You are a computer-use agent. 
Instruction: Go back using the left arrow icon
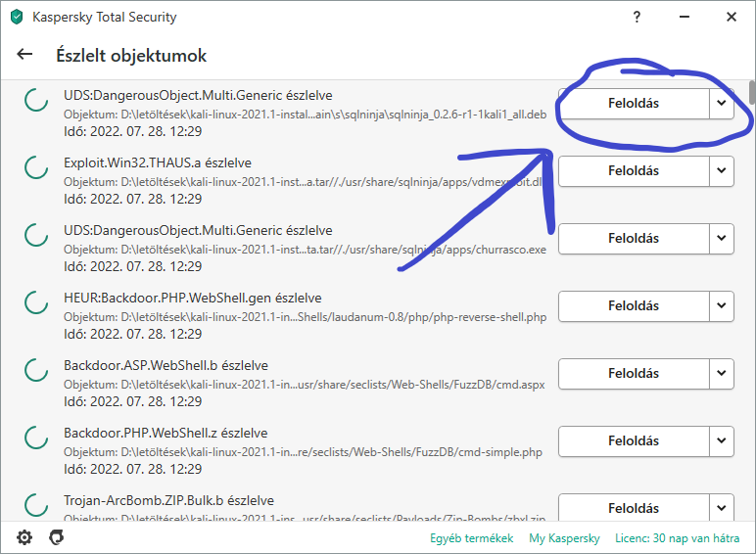pyautogui.click(x=24, y=55)
